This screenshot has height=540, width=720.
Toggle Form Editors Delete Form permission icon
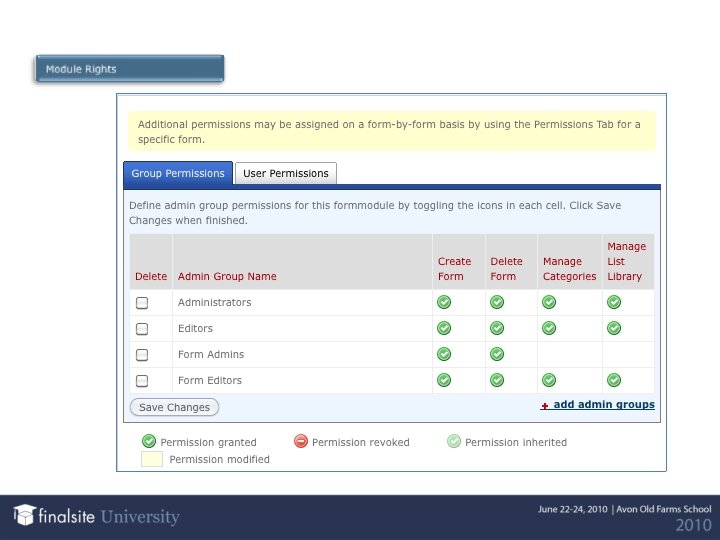[x=497, y=380]
